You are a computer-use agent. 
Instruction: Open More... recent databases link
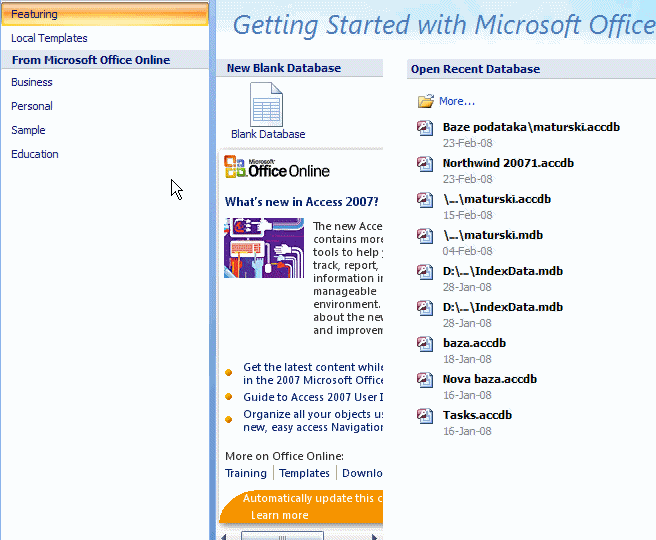click(x=457, y=101)
